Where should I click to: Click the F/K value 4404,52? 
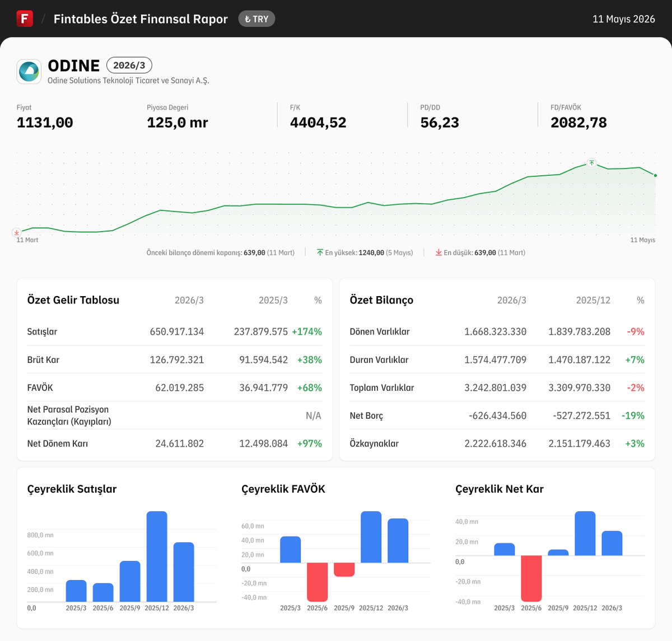click(318, 123)
